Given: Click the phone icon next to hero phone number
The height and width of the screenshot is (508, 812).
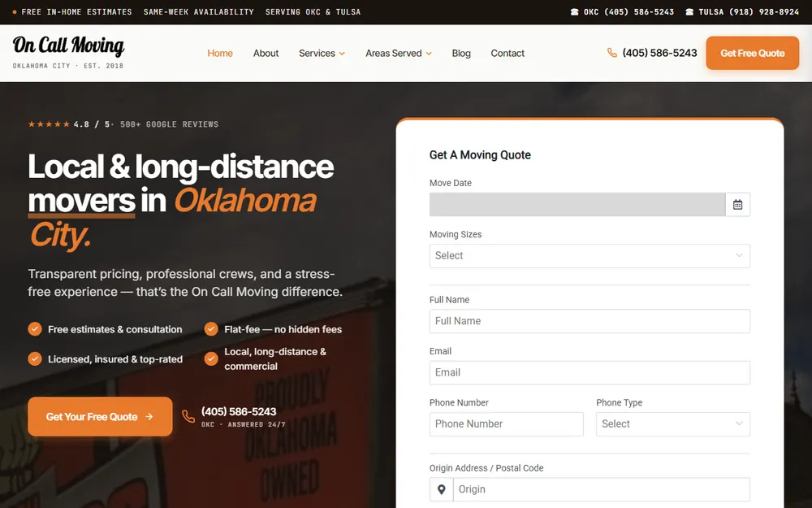Looking at the screenshot, I should pos(188,416).
